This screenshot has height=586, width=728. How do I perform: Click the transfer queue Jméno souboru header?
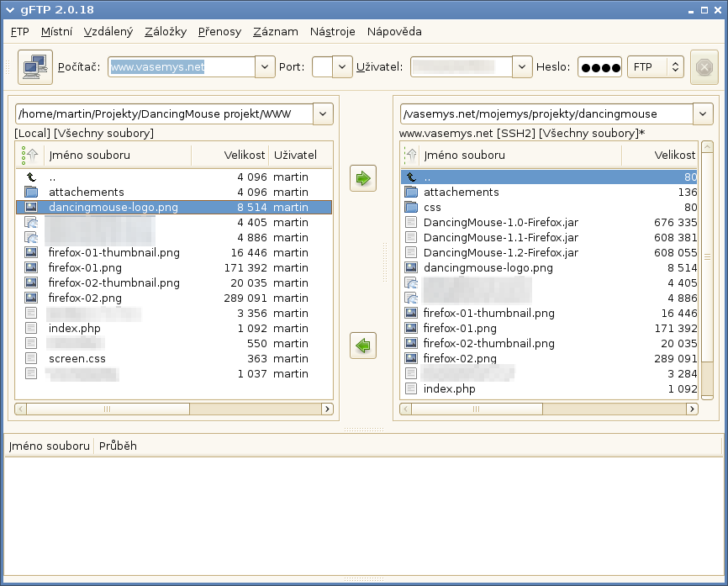[50, 446]
